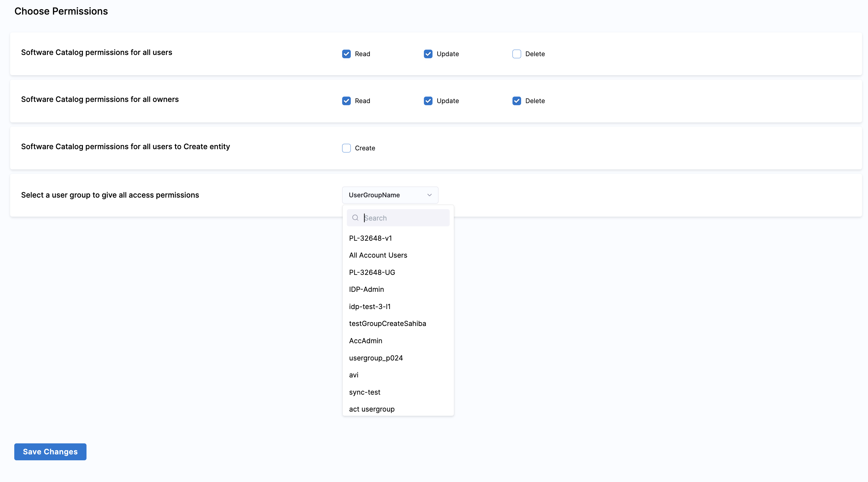Uncheck Update for all owners
868x482 pixels.
click(428, 101)
